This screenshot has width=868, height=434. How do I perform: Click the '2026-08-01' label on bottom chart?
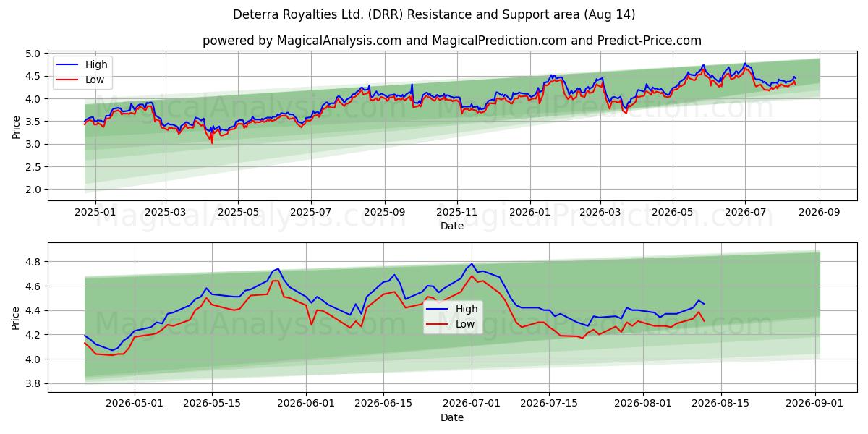(642, 405)
